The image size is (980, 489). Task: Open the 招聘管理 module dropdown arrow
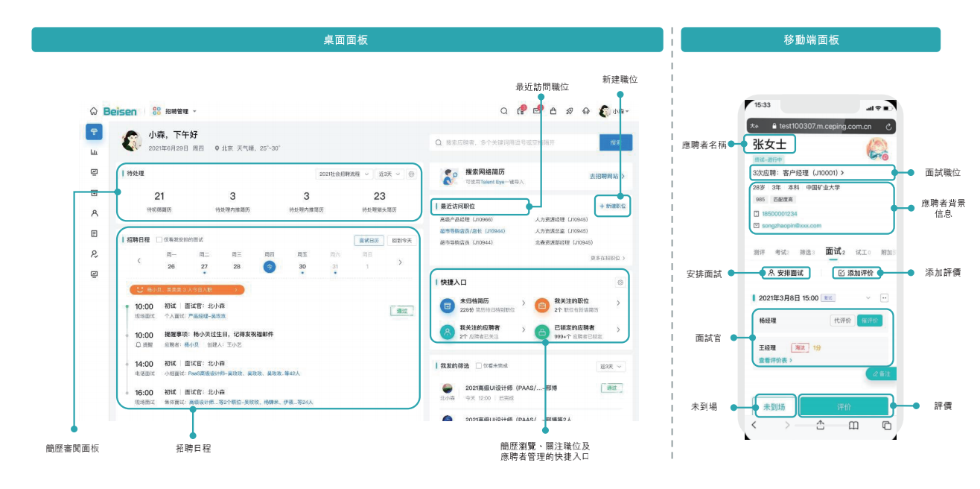click(194, 111)
